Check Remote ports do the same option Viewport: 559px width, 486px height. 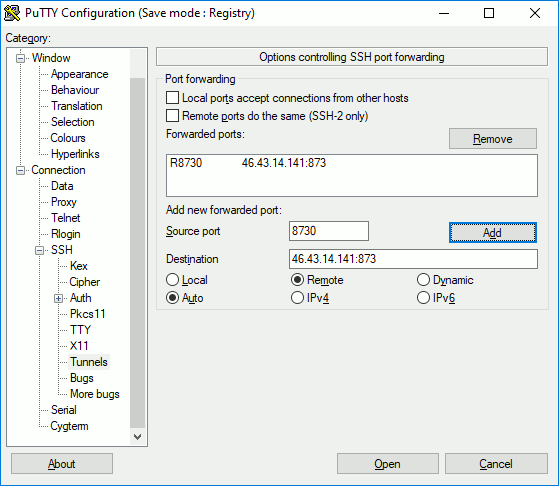click(173, 116)
